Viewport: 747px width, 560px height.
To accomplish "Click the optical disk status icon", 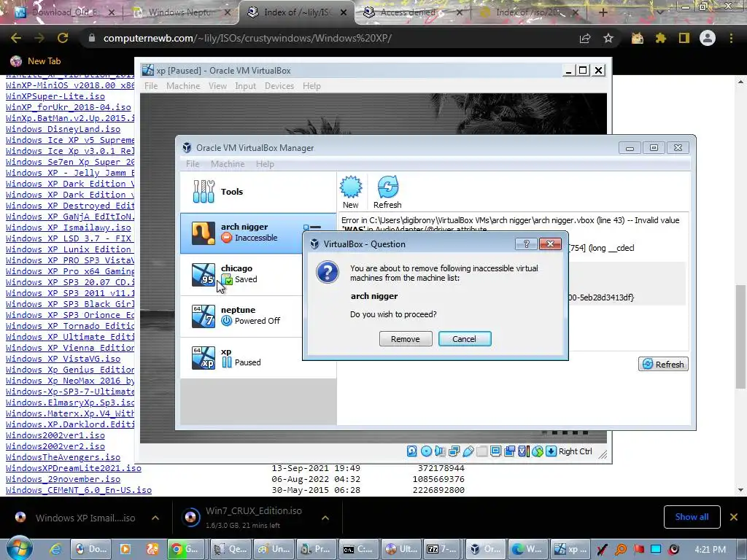I will coord(426,451).
